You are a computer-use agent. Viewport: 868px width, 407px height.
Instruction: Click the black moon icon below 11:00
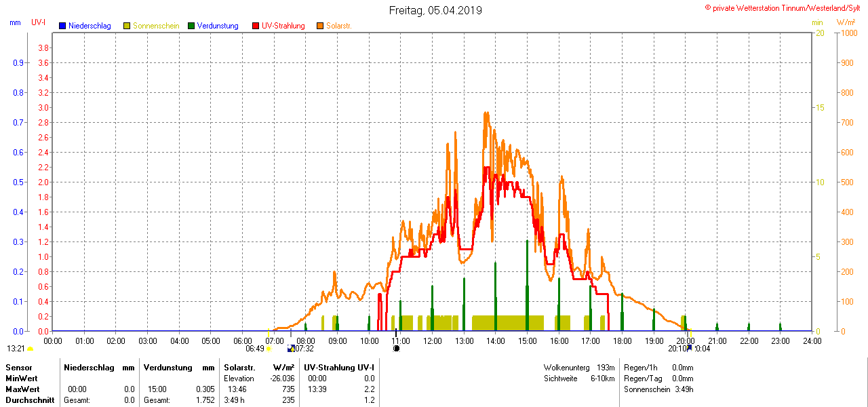point(396,348)
